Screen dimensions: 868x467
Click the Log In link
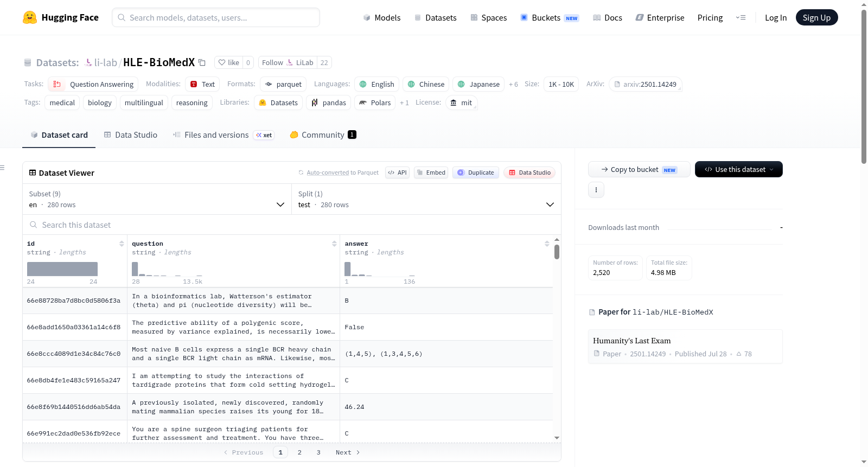[776, 17]
